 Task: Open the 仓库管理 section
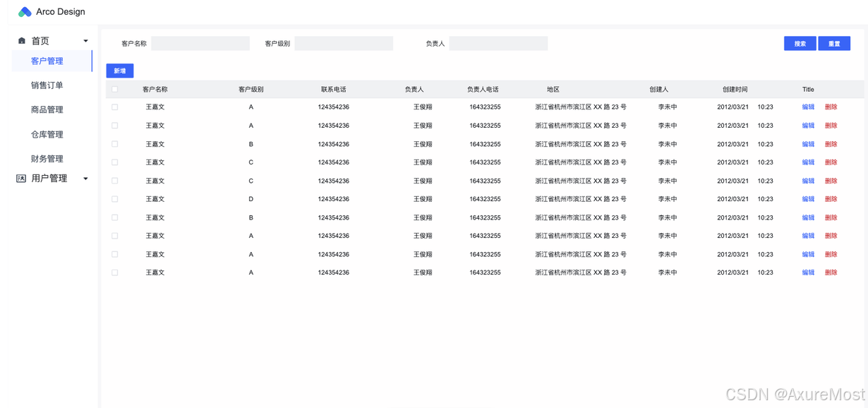tap(47, 134)
